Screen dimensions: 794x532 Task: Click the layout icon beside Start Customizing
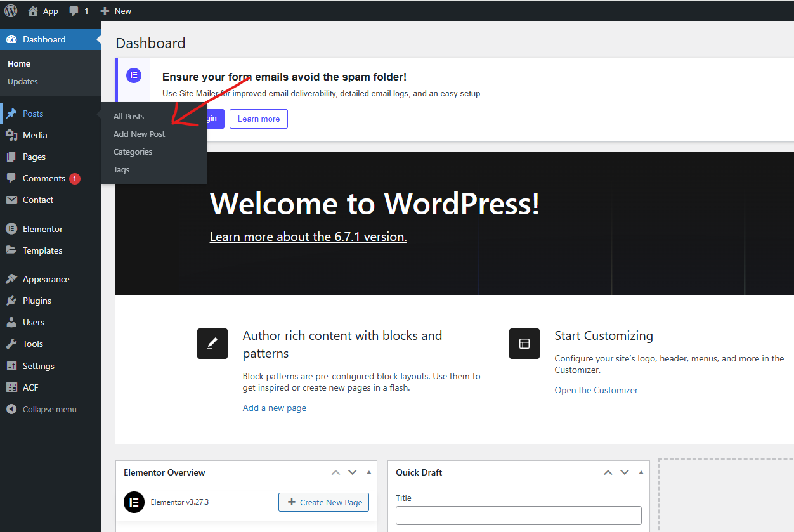524,344
